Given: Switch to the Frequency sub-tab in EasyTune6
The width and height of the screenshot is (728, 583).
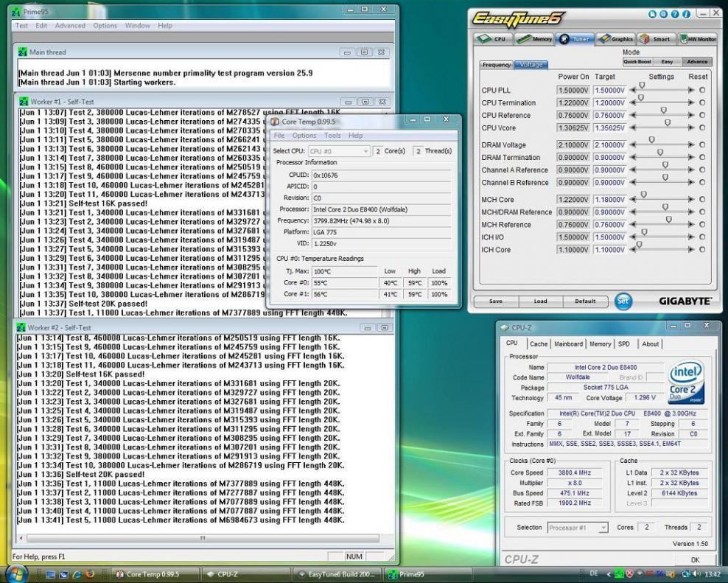Looking at the screenshot, I should tap(497, 65).
